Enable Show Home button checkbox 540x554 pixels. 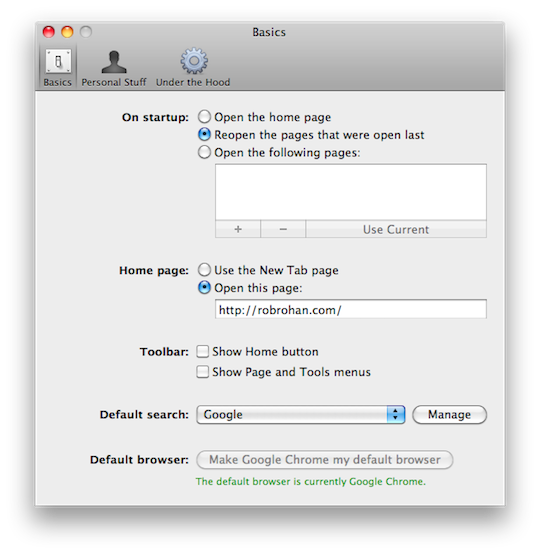[202, 352]
